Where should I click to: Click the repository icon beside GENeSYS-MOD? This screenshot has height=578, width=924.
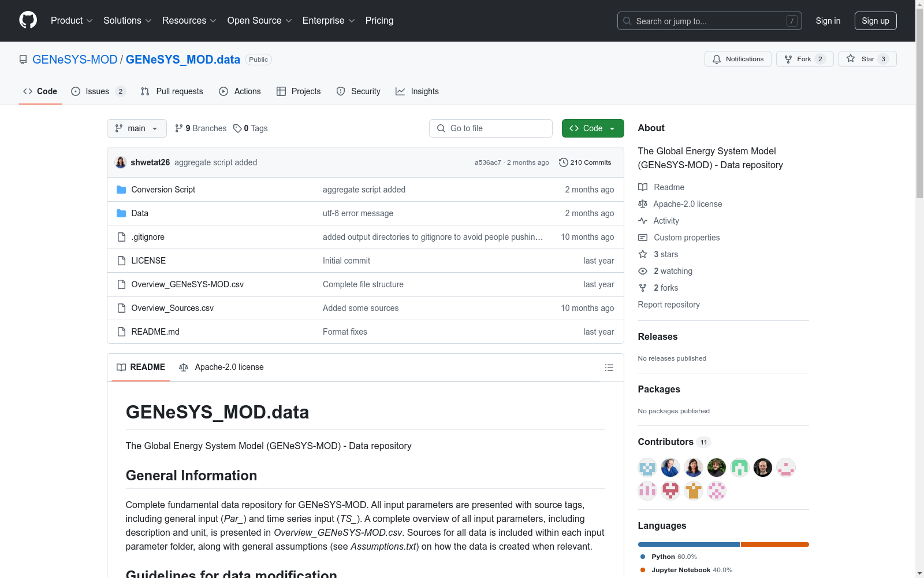(23, 60)
